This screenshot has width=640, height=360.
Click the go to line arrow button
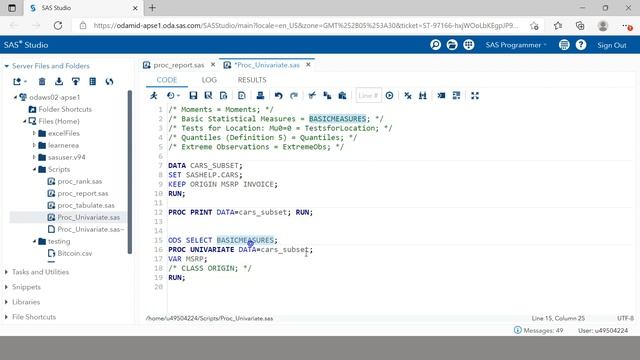pos(389,96)
